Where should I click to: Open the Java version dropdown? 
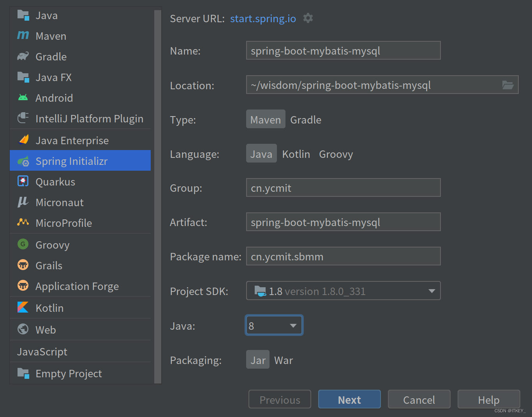274,325
